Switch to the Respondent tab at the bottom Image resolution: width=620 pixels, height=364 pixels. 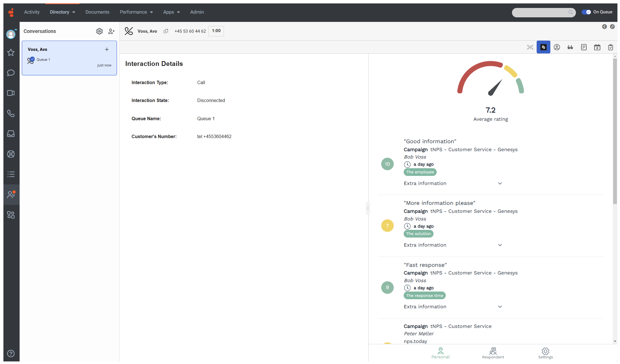[493, 353]
